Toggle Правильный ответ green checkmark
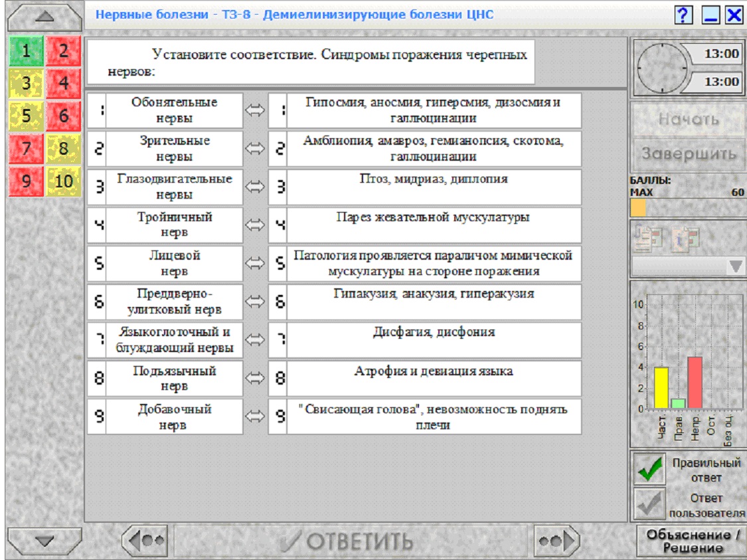The image size is (747, 560). (650, 468)
